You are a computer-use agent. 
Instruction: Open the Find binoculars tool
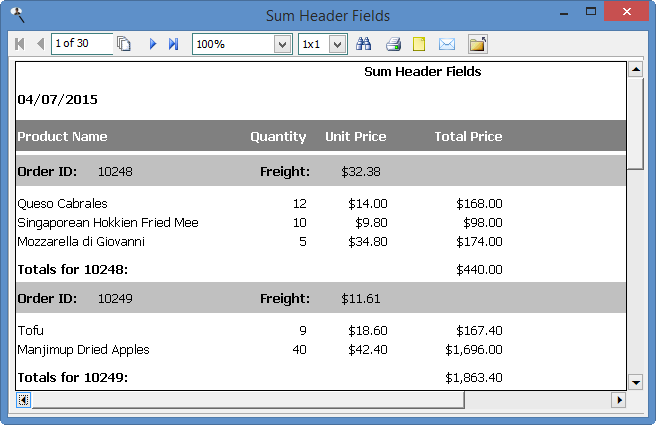pyautogui.click(x=364, y=44)
